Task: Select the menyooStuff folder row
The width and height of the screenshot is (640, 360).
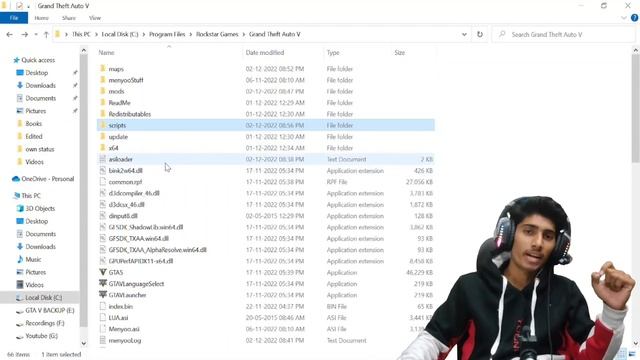Action: 266,80
